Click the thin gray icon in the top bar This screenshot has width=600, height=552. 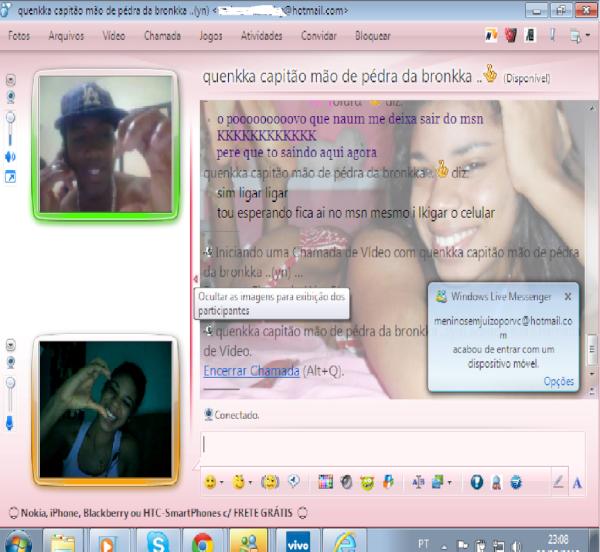(x=552, y=35)
